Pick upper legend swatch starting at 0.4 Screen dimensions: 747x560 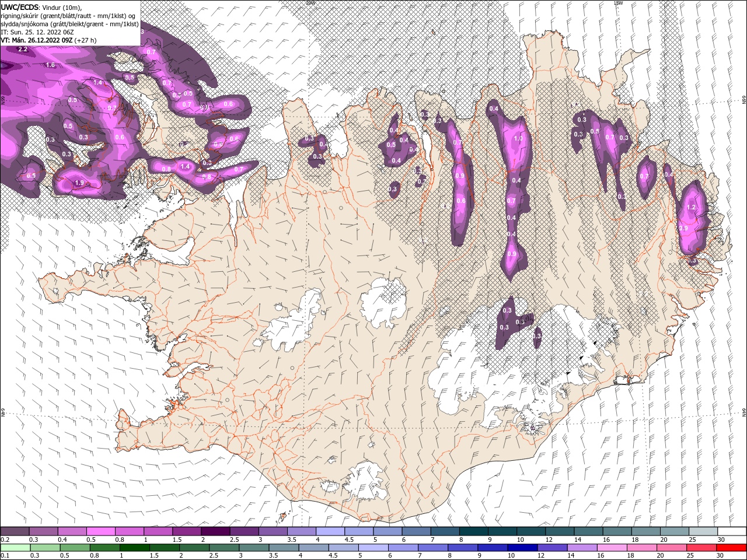[x=72, y=531]
